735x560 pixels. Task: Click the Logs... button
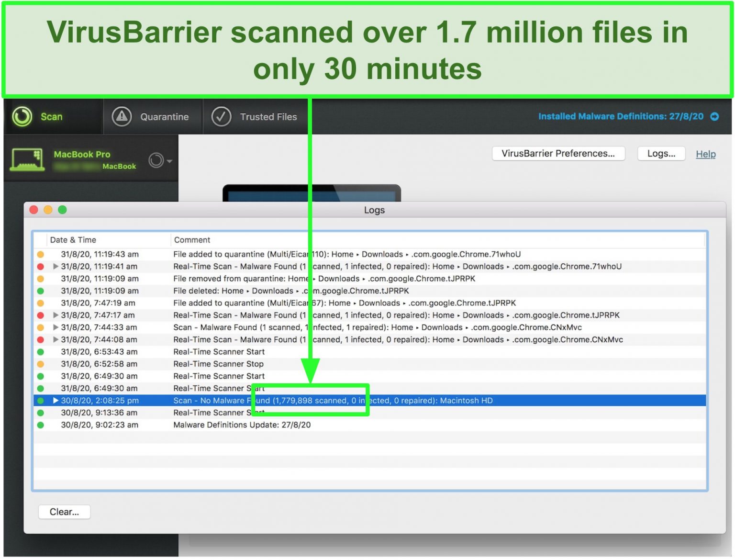point(661,154)
